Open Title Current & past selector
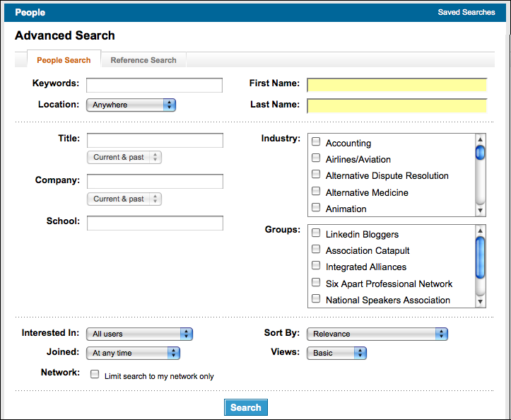511x420 pixels. tap(124, 157)
